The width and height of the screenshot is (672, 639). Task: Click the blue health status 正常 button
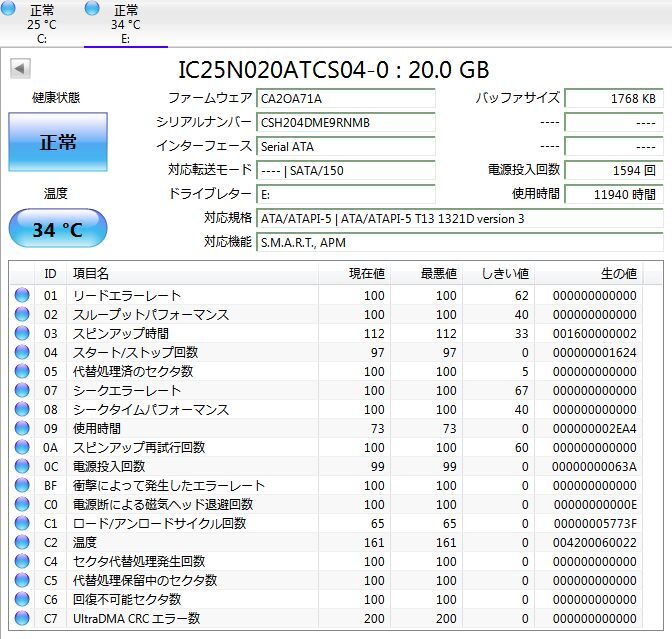[57, 142]
